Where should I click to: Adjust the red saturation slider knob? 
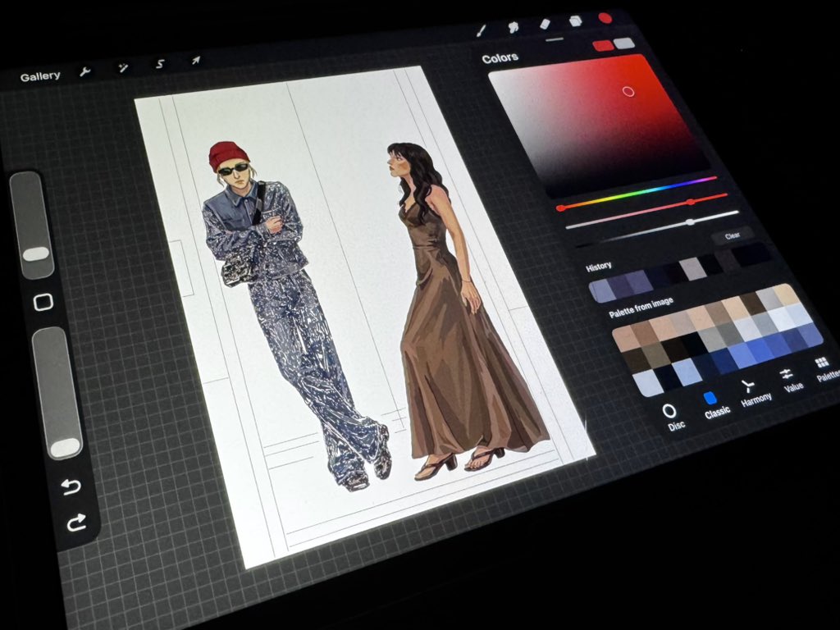coord(691,202)
